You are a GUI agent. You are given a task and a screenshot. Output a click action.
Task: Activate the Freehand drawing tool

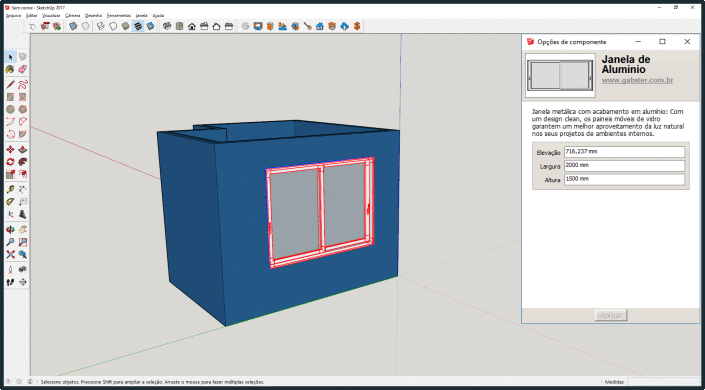(x=22, y=84)
